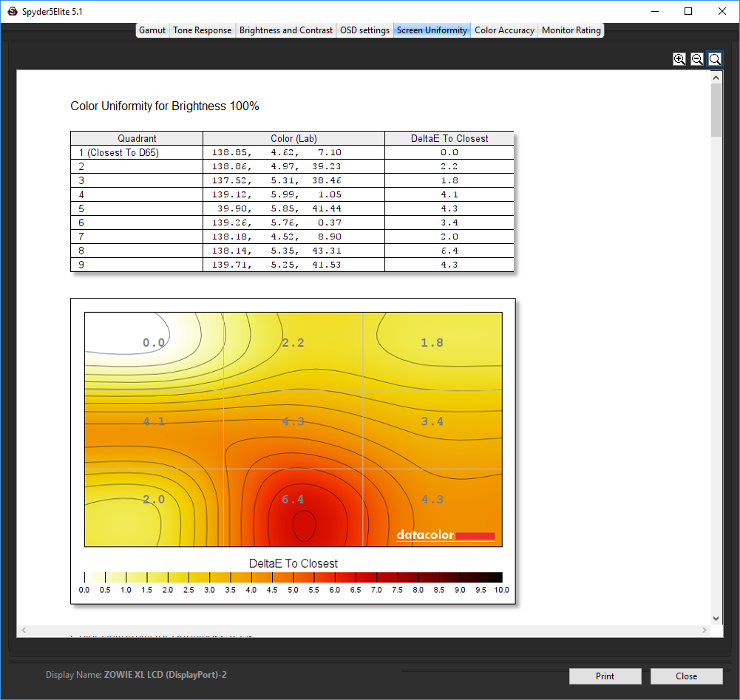Click the zoom in magnifier icon
Image resolution: width=740 pixels, height=700 pixels.
point(679,59)
